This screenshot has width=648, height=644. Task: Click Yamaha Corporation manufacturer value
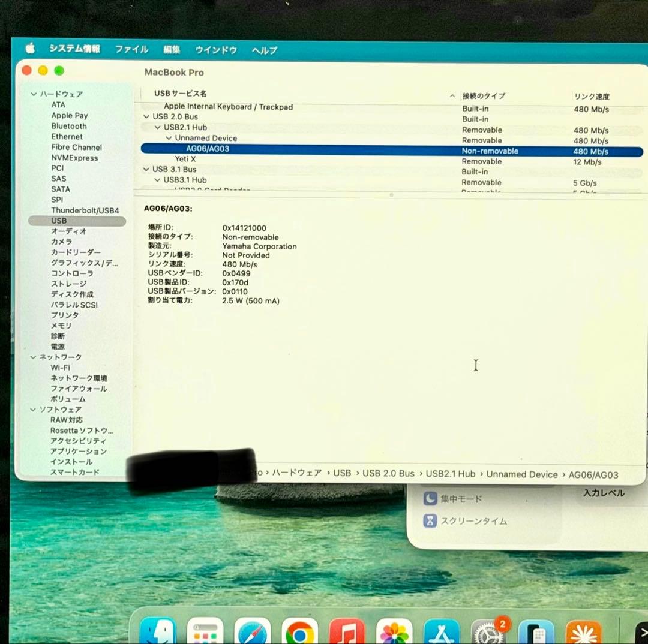(x=260, y=246)
